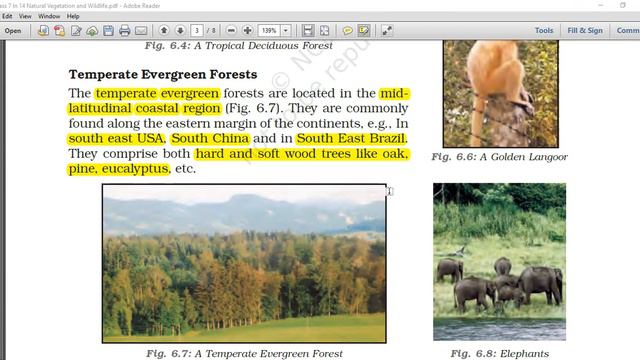
Task: Click the Convert PDF icon with red badge
Action: 59,31
